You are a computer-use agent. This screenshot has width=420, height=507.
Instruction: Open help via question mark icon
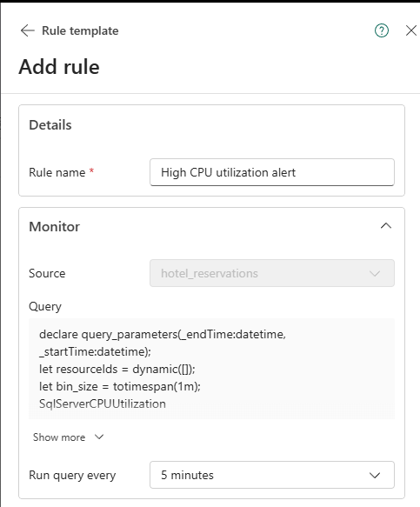pyautogui.click(x=382, y=30)
